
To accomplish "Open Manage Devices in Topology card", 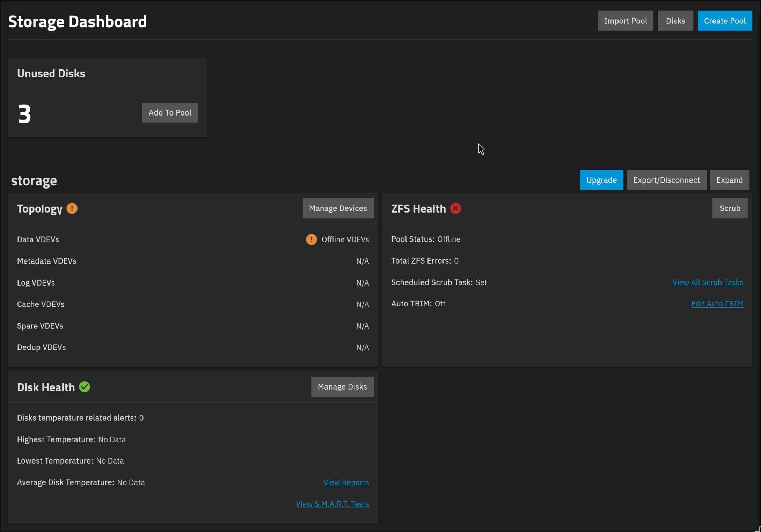I will pyautogui.click(x=338, y=208).
